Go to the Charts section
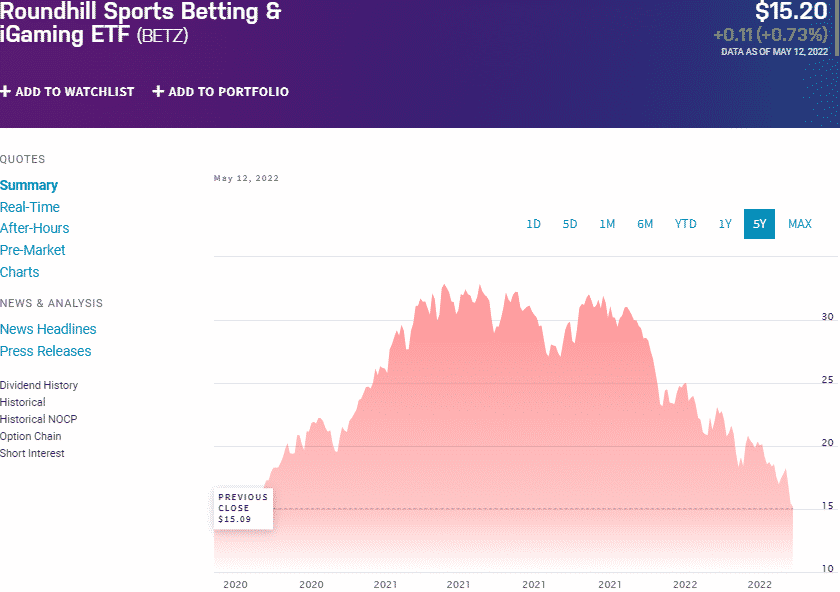 19,271
